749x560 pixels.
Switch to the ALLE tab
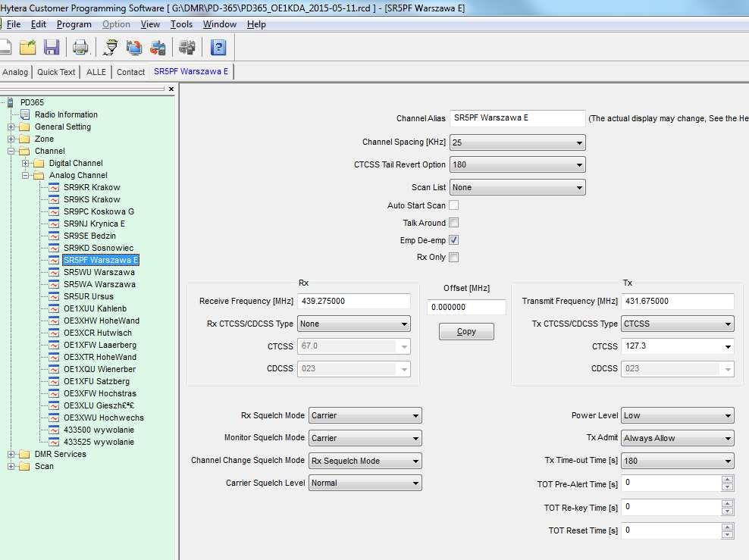(x=96, y=72)
